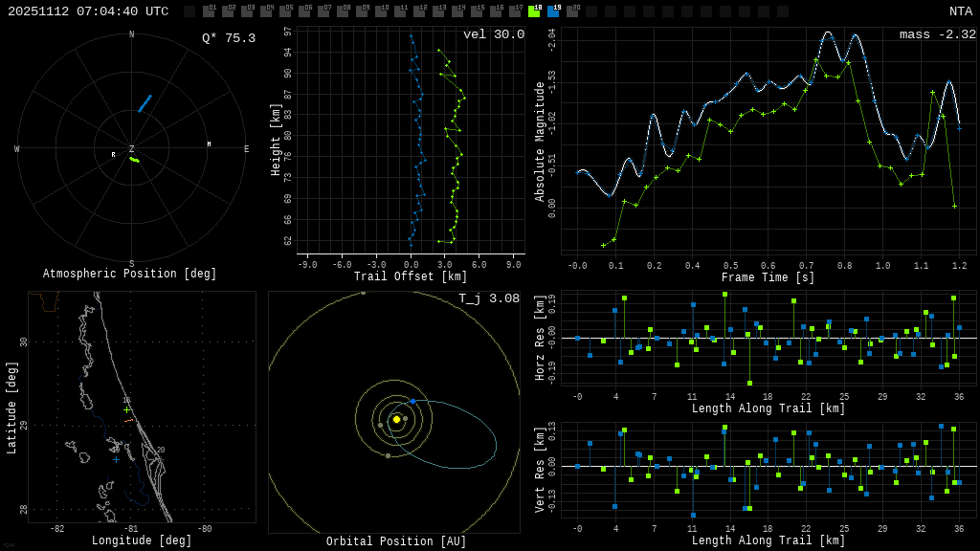Click the orange meteor ground track on map
980x551 pixels.
[x=128, y=420]
